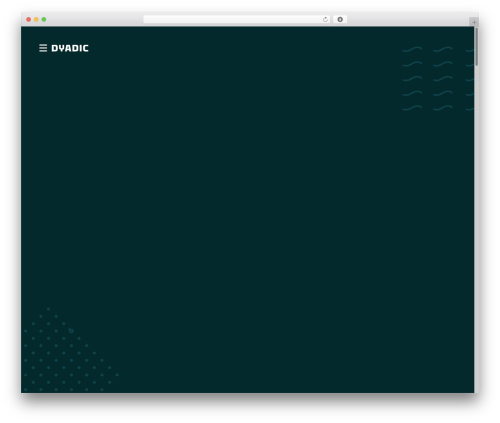Open the browser downloads button
Screen dimensions: 500x423
point(340,19)
